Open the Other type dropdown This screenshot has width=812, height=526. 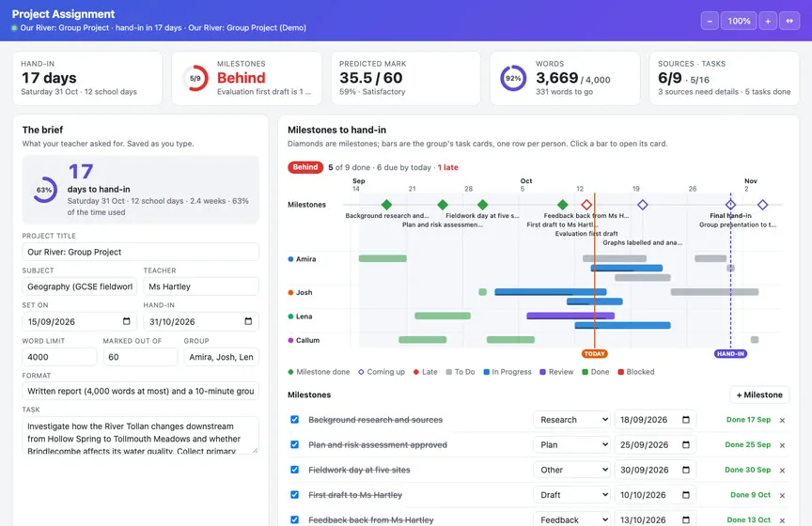point(571,470)
